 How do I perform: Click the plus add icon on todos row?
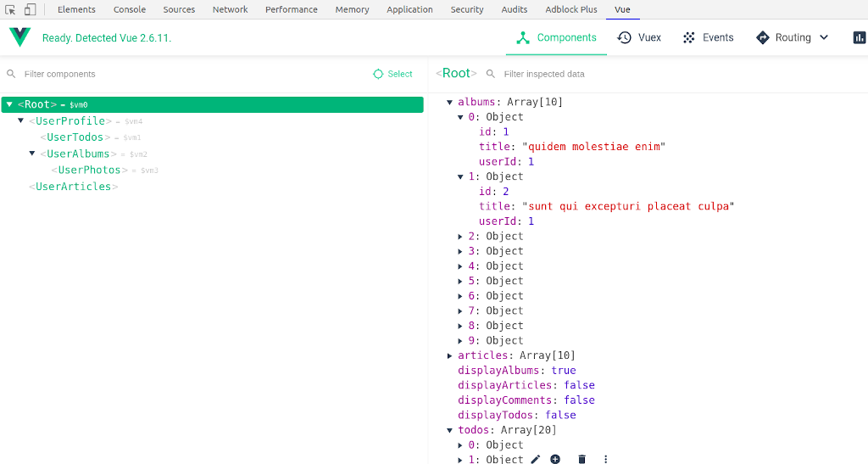point(555,459)
